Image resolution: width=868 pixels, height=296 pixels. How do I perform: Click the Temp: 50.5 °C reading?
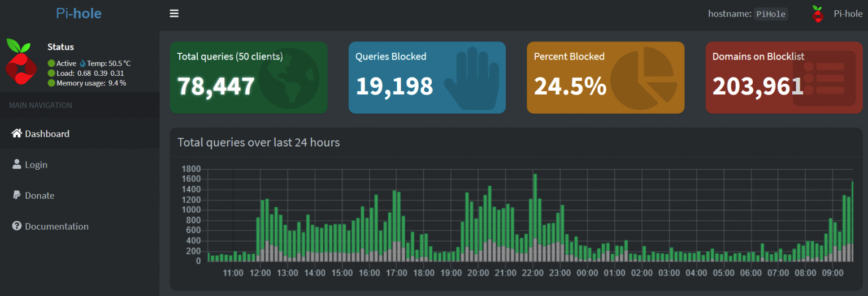[108, 63]
